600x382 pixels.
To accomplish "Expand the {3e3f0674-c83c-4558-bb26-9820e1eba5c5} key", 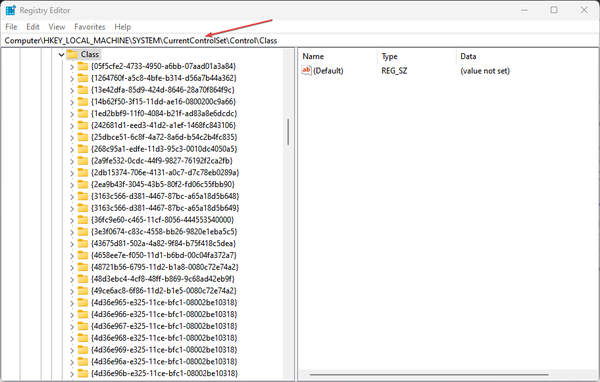I will 72,232.
